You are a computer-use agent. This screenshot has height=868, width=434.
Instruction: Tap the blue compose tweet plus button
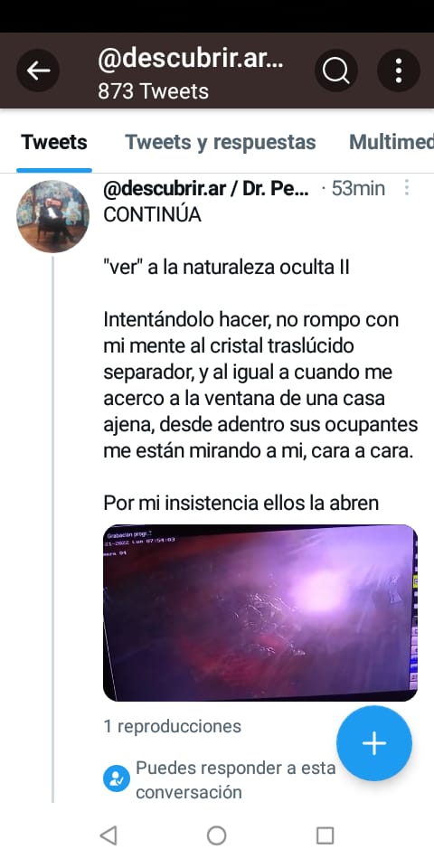coord(374,743)
